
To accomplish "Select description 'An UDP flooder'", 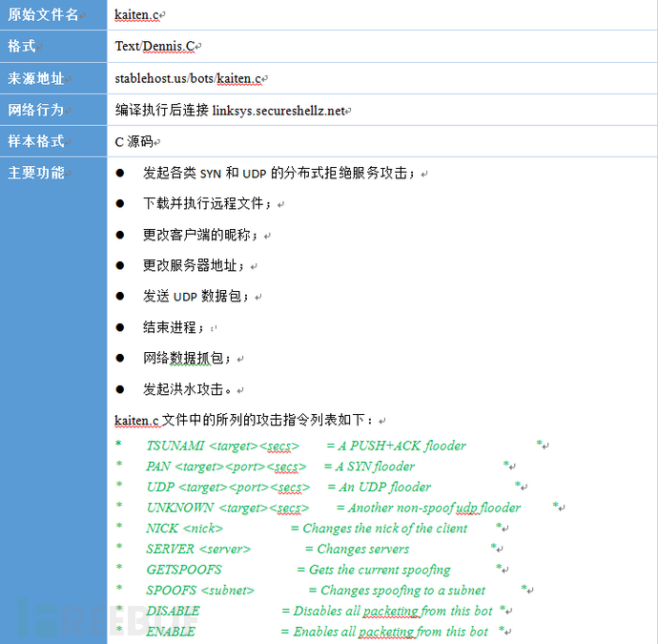I will pos(385,487).
